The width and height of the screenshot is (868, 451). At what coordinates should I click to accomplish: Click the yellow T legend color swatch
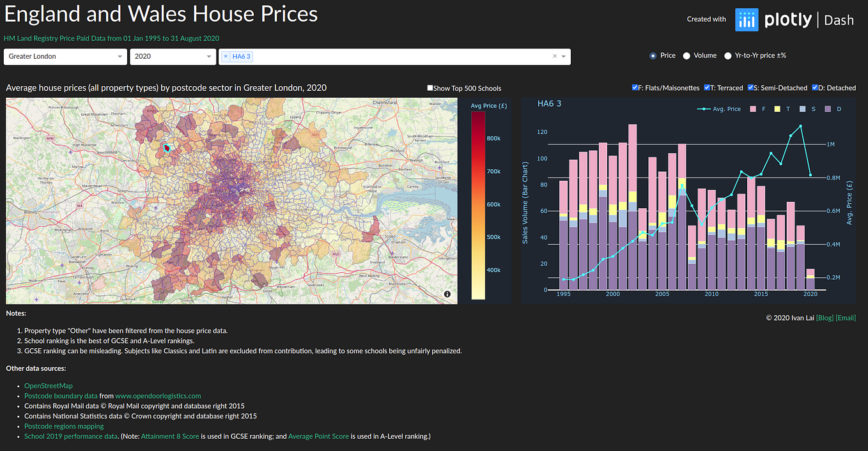777,109
